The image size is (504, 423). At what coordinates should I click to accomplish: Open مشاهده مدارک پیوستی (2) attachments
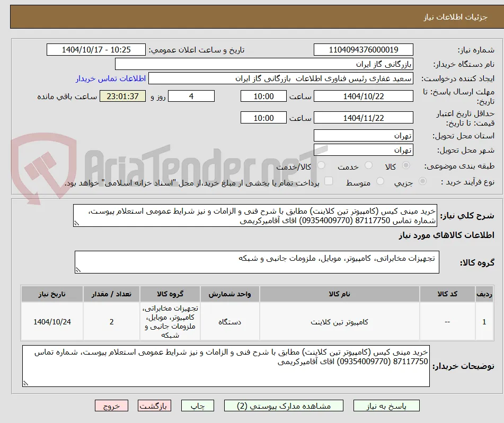point(284,406)
